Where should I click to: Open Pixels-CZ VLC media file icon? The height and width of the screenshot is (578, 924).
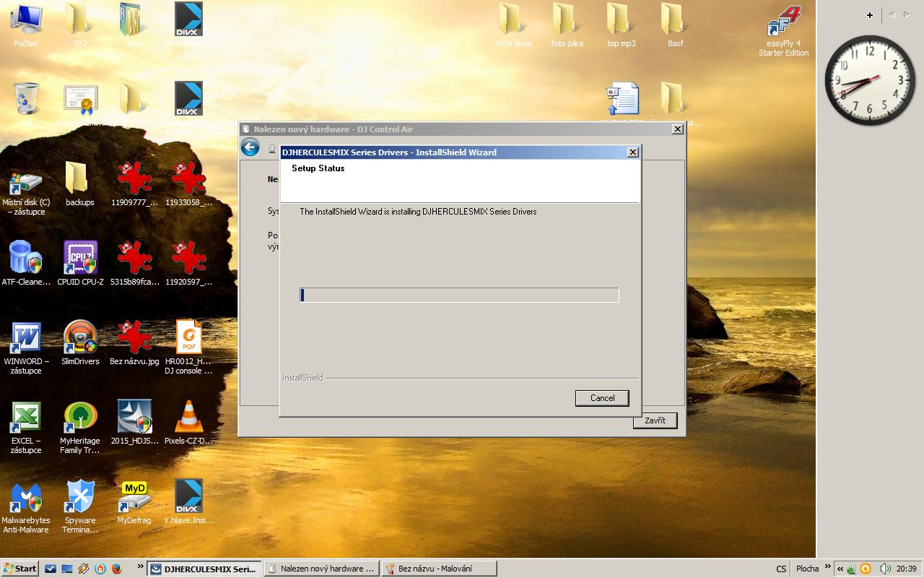[188, 423]
